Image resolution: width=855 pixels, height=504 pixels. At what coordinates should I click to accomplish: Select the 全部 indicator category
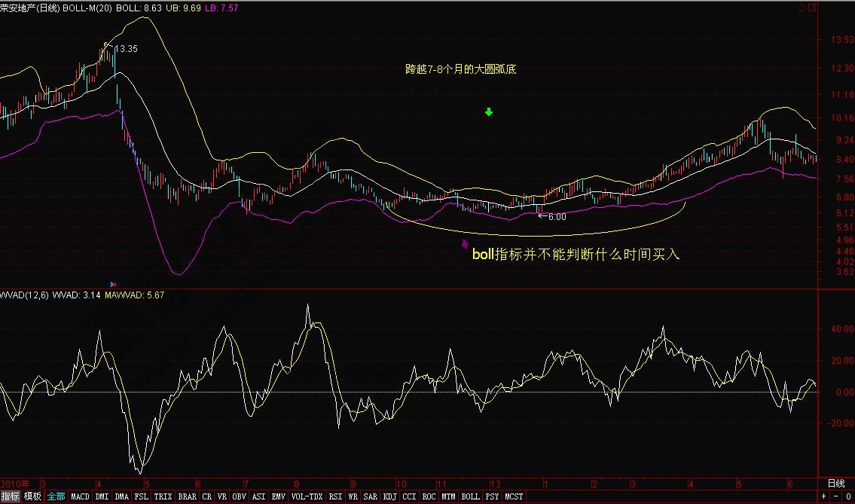[56, 497]
